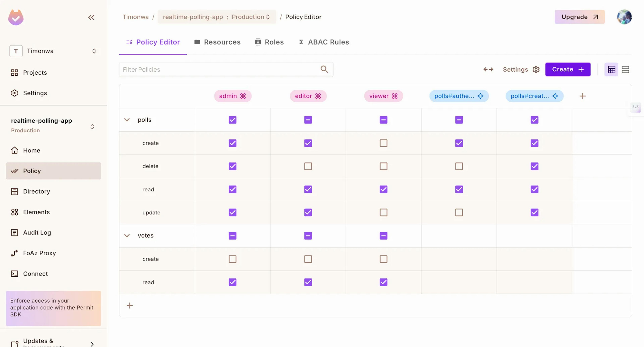Enable editor create permission on votes
The height and width of the screenshot is (347, 644).
point(308,259)
